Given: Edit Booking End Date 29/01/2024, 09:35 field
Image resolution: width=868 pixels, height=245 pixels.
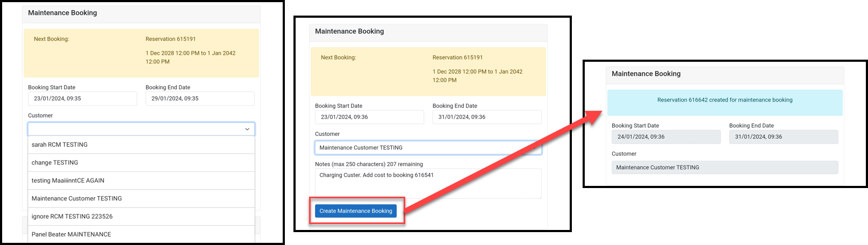Looking at the screenshot, I should pyautogui.click(x=200, y=98).
